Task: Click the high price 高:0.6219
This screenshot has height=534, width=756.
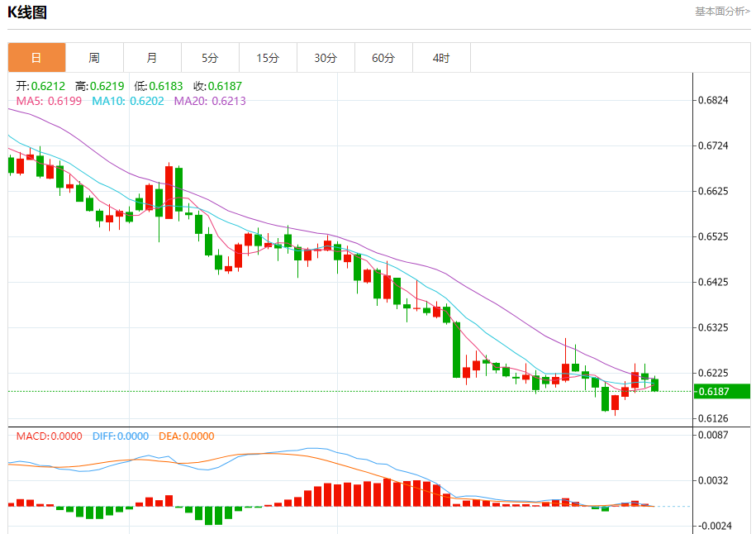Action: 100,86
